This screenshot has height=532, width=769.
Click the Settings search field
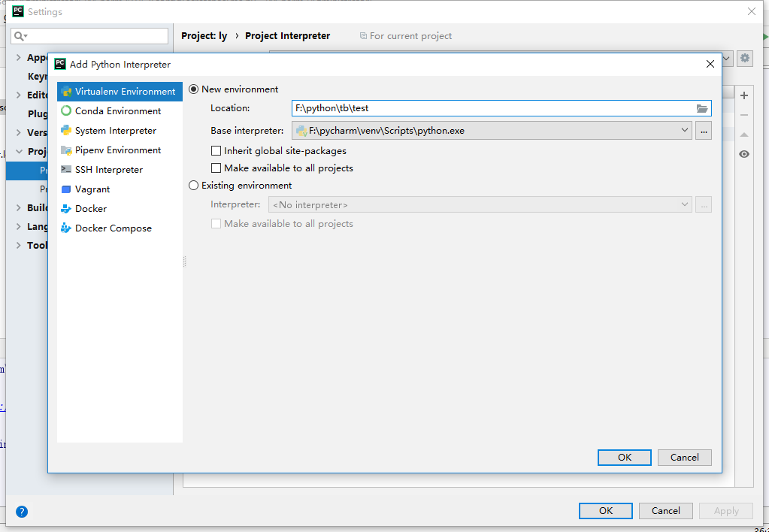[x=89, y=36]
